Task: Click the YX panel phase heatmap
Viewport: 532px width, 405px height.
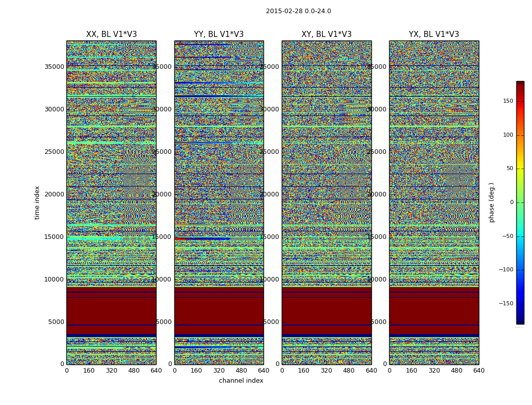Action: (x=434, y=202)
